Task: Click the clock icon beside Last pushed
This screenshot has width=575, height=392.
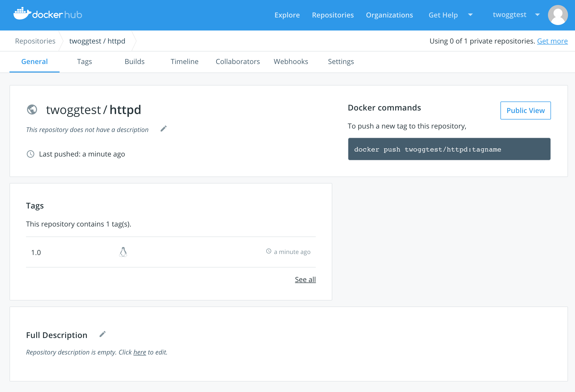Action: coord(31,154)
